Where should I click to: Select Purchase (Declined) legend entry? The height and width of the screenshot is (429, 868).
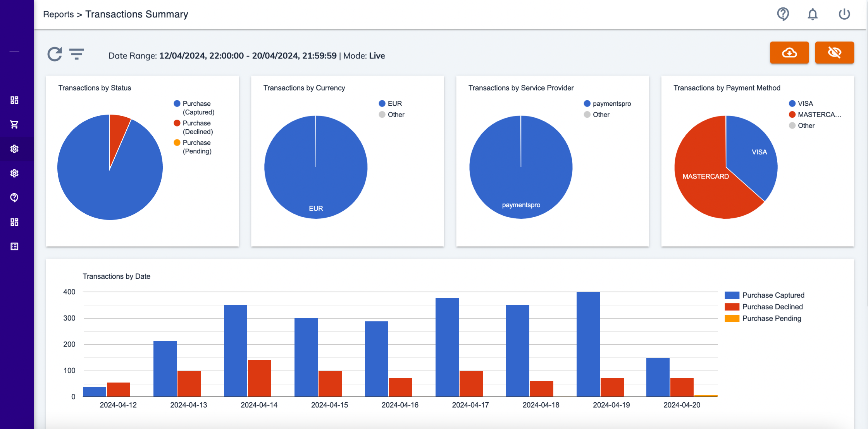coord(193,127)
